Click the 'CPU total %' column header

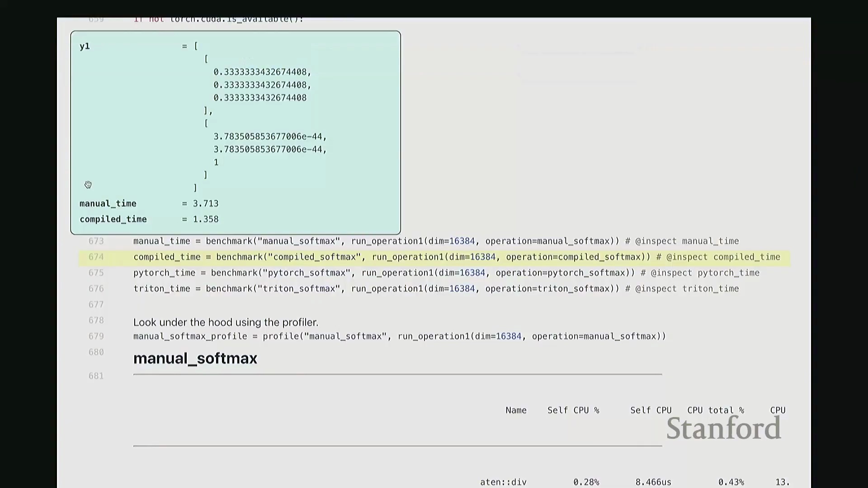coord(715,410)
